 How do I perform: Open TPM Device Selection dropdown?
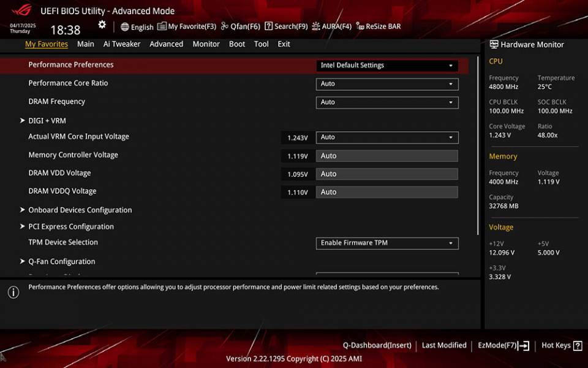click(x=387, y=243)
